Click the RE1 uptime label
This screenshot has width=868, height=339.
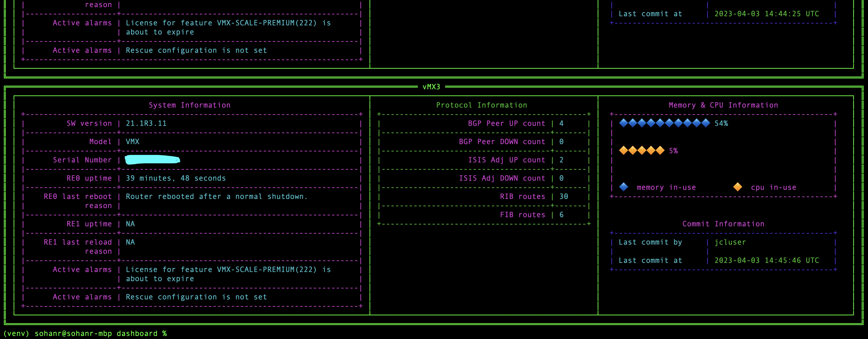coord(89,224)
